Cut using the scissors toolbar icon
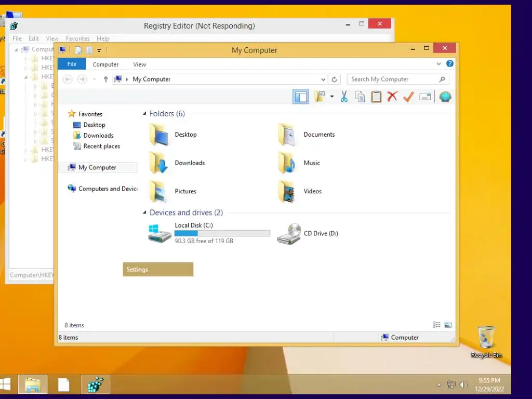Viewport: 532px width, 399px height. [x=344, y=97]
